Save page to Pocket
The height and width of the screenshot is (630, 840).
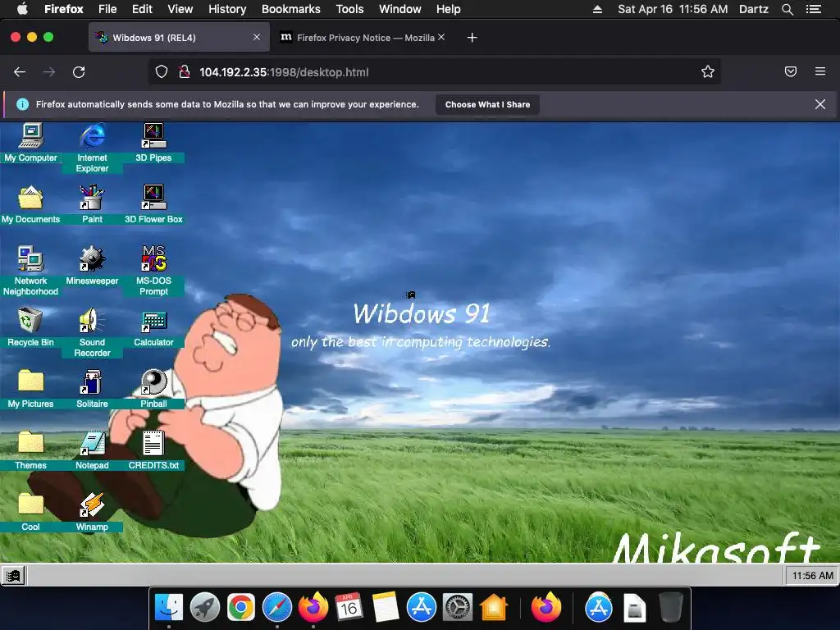click(x=791, y=72)
